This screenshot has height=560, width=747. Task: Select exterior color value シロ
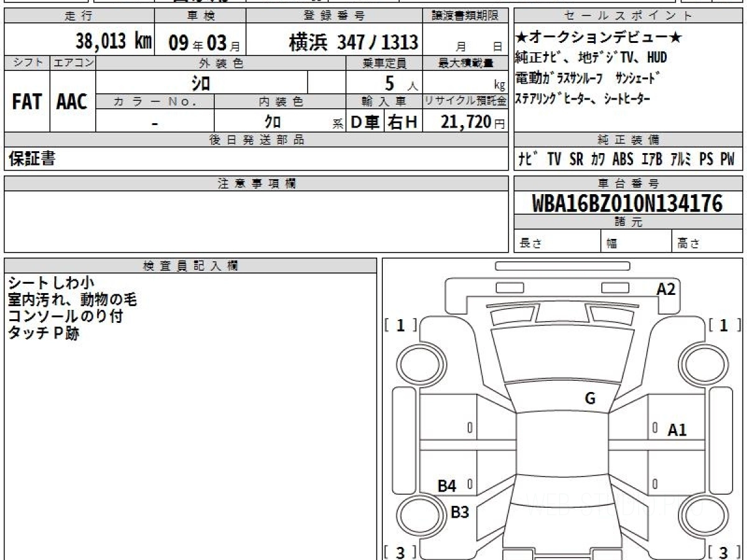coord(201,83)
